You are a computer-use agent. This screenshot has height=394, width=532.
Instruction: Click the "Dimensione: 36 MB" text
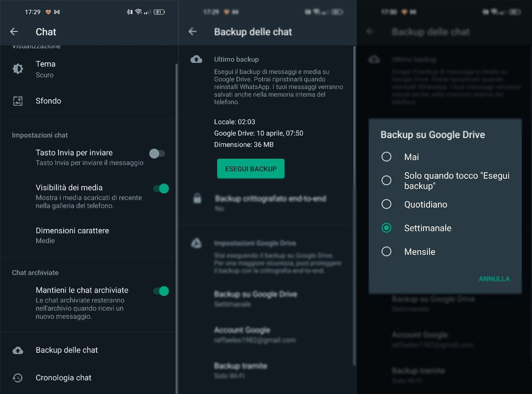point(244,145)
